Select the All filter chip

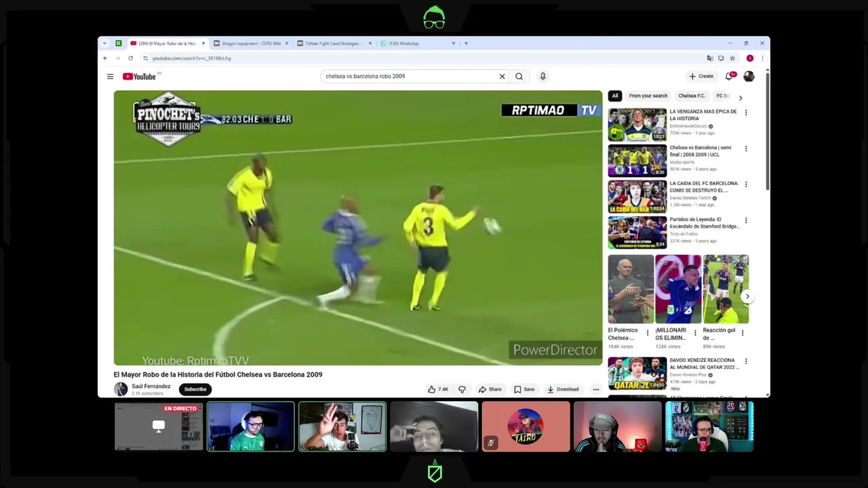[615, 96]
